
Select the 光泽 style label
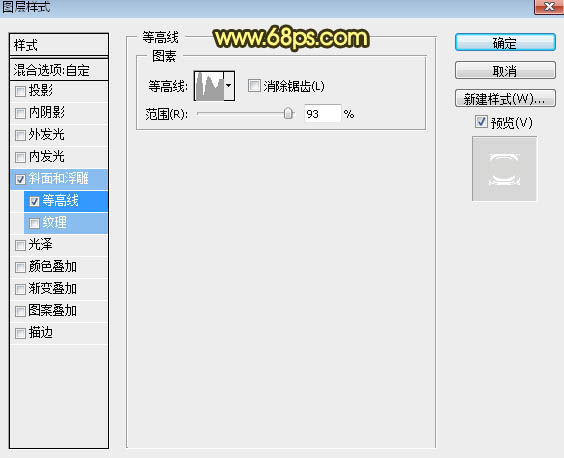41,245
